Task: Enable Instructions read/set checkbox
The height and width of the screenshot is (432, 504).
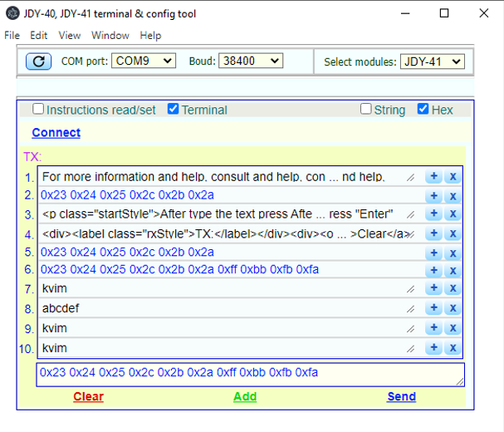Action: [x=38, y=109]
